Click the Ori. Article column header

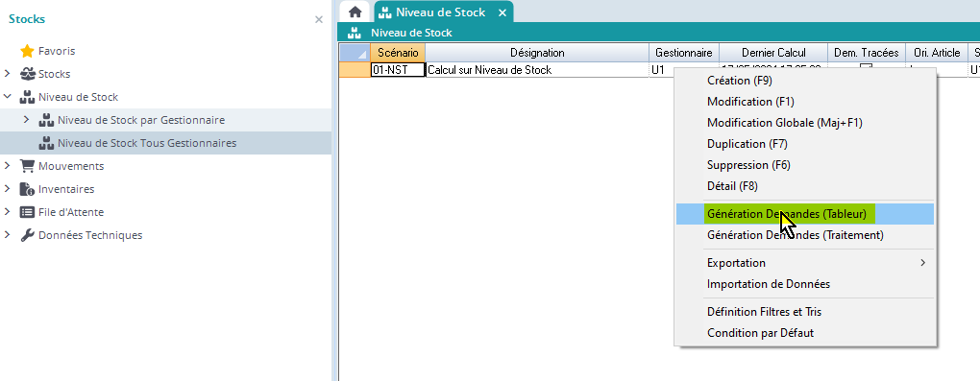[x=936, y=53]
